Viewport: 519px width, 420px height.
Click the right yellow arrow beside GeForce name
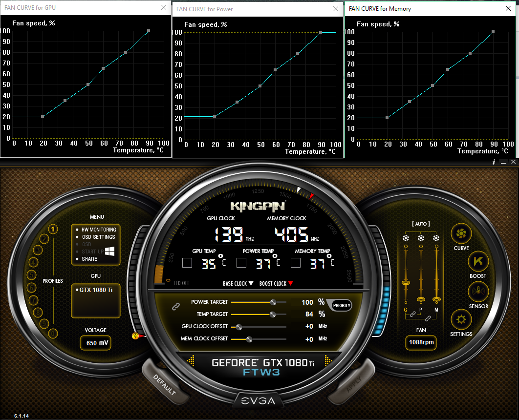point(328,360)
